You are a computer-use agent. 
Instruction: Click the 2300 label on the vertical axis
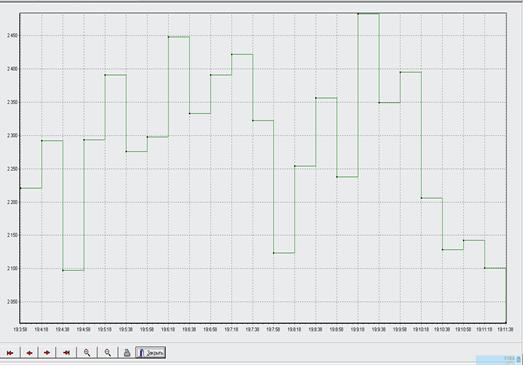pyautogui.click(x=12, y=136)
